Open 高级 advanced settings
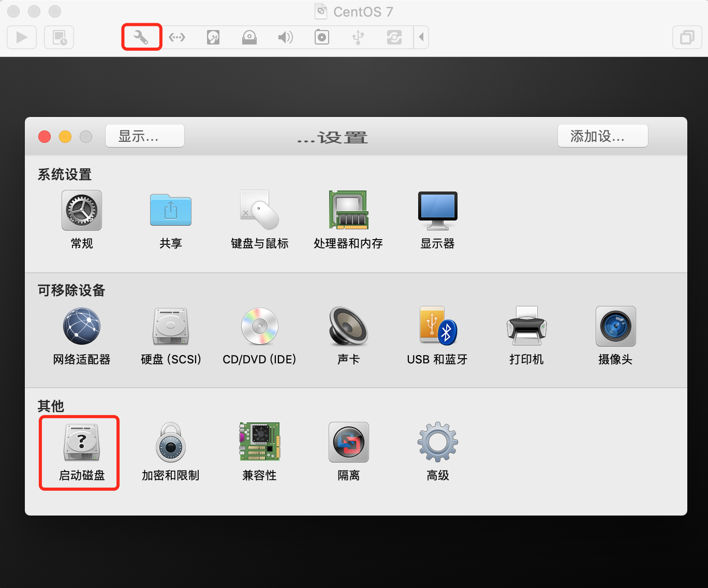 point(438,452)
